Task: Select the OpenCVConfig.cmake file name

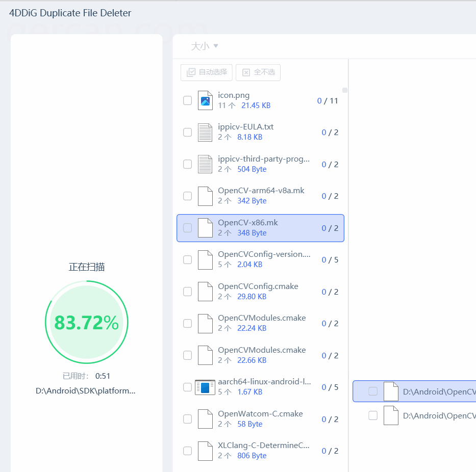Action: point(258,286)
